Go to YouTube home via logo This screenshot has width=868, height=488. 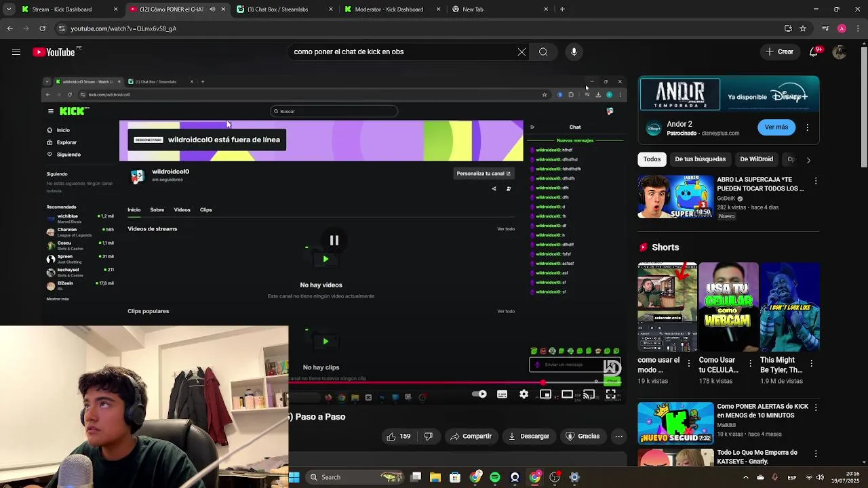click(54, 52)
